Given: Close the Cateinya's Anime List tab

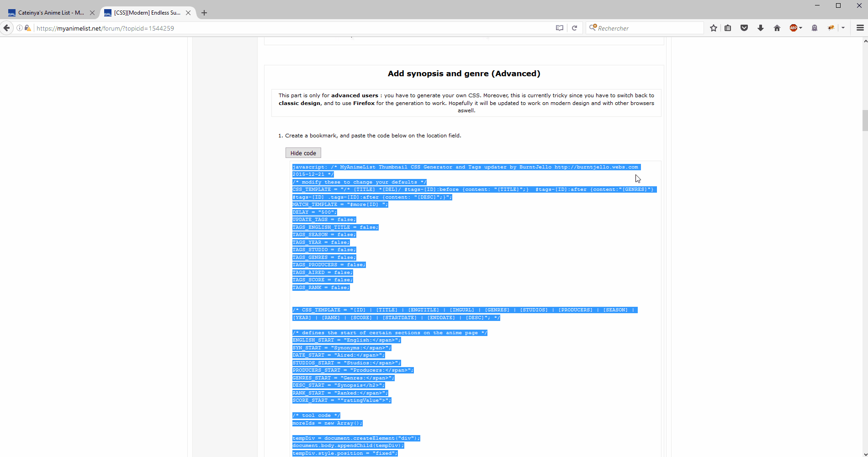Looking at the screenshot, I should click(x=92, y=13).
